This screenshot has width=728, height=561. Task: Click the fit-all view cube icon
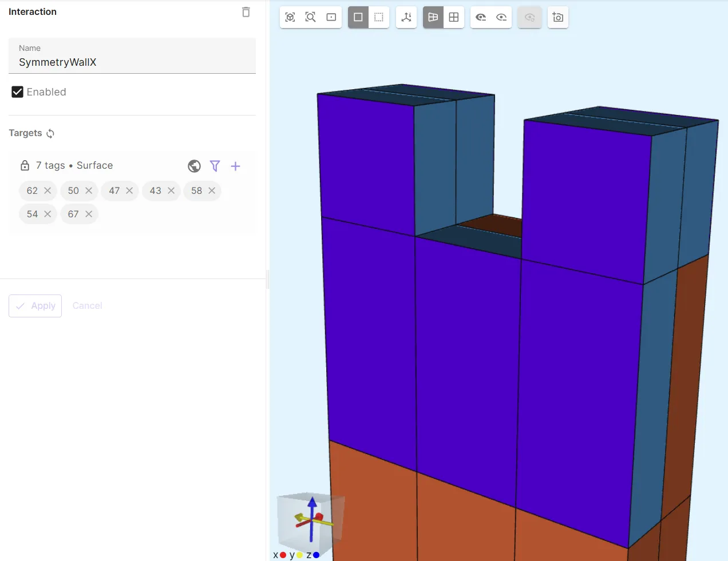(290, 17)
